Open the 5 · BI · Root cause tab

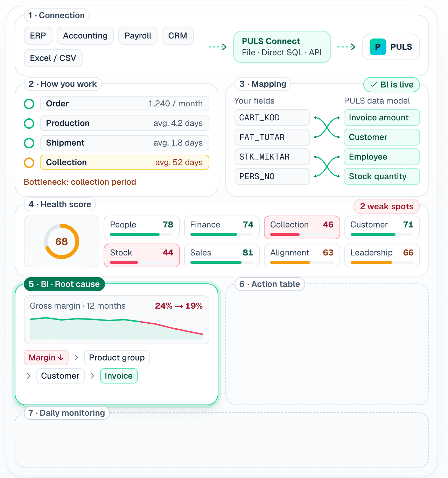click(64, 284)
